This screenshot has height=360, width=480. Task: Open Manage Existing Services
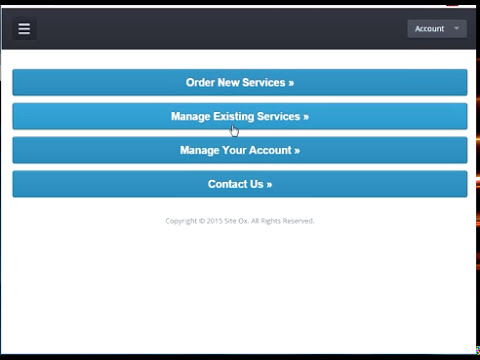240,116
